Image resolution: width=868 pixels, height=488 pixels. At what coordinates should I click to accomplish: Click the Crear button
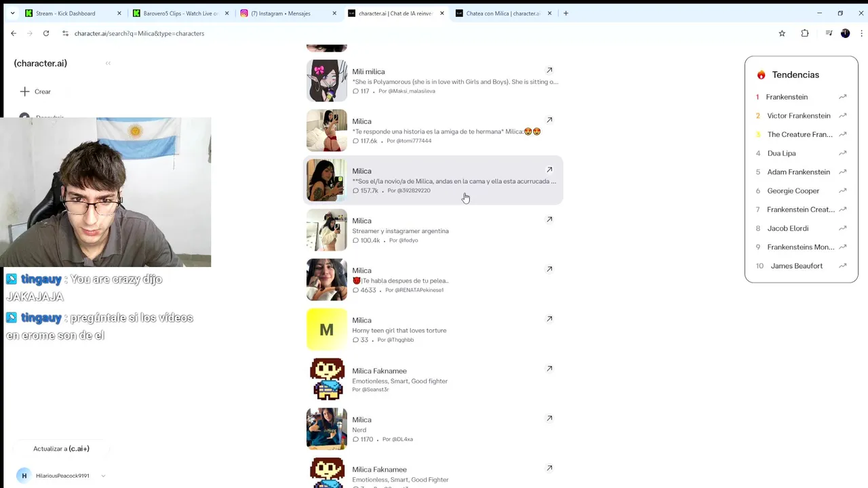pos(35,91)
